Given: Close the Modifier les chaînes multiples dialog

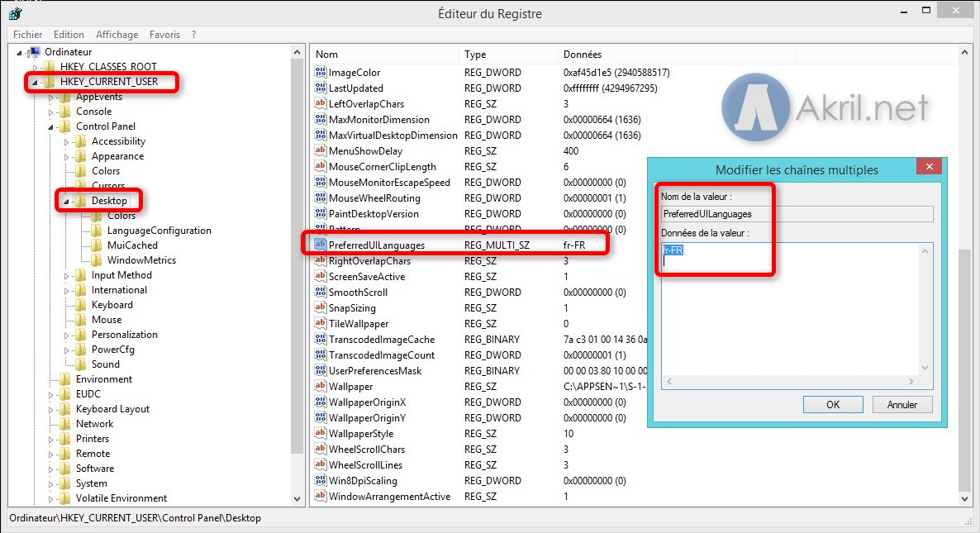Looking at the screenshot, I should 930,166.
